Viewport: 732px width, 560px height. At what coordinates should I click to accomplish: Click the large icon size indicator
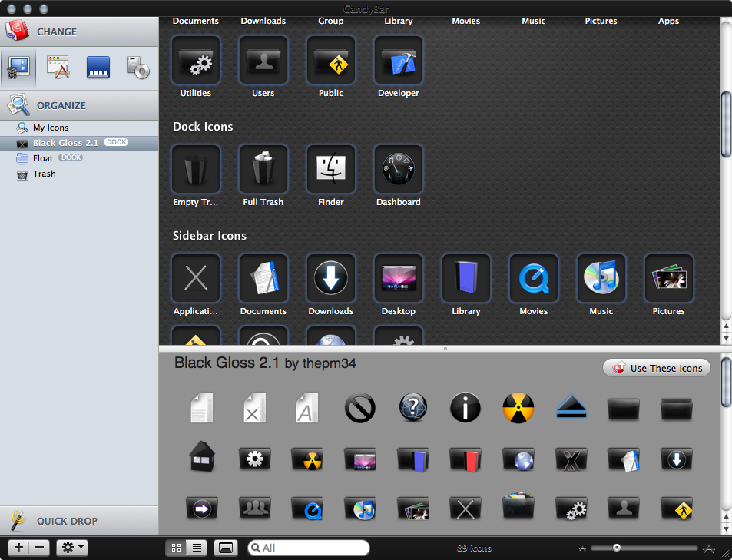pyautogui.click(x=709, y=548)
